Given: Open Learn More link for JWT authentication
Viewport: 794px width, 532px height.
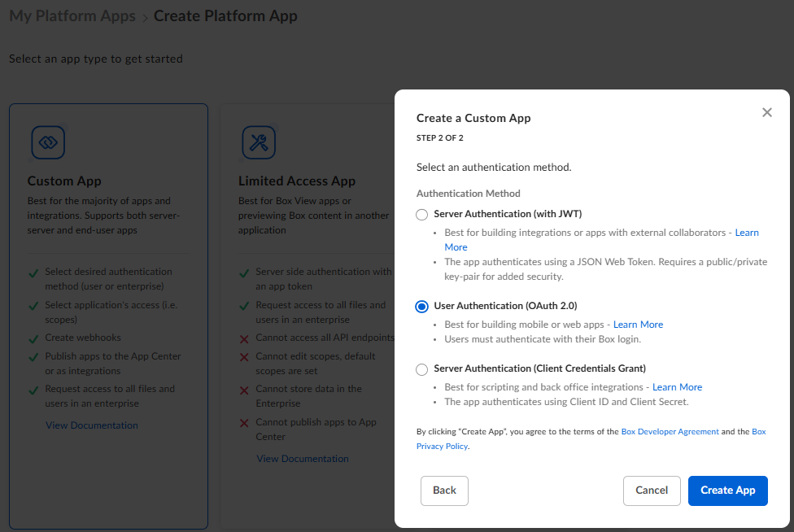Looking at the screenshot, I should coord(747,233).
